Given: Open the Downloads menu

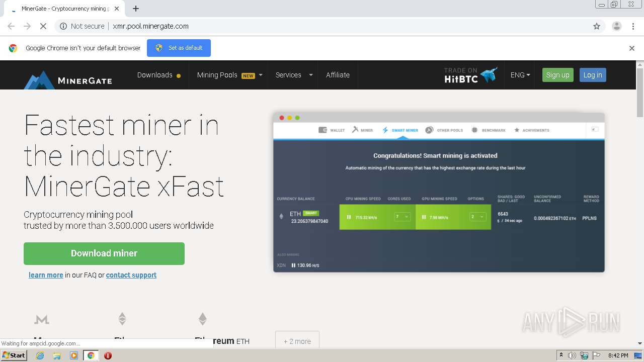Looking at the screenshot, I should (x=158, y=75).
